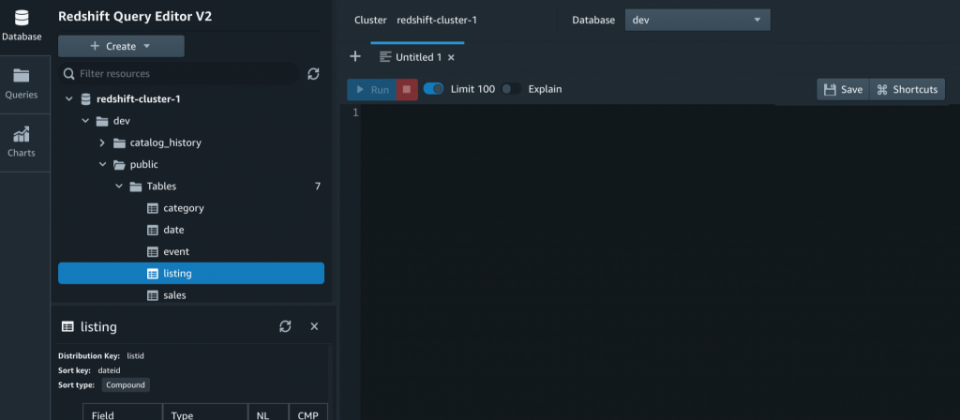Click the redshift-cluster-1 cluster name
Screen dimensions: 960x420
click(x=437, y=20)
